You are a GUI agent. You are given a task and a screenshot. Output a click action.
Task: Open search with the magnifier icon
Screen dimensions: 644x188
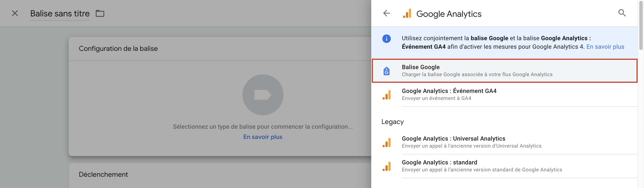click(622, 13)
